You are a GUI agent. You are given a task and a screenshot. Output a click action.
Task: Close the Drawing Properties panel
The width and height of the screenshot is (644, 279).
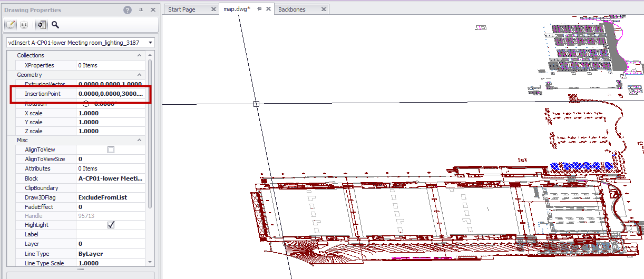(x=153, y=10)
